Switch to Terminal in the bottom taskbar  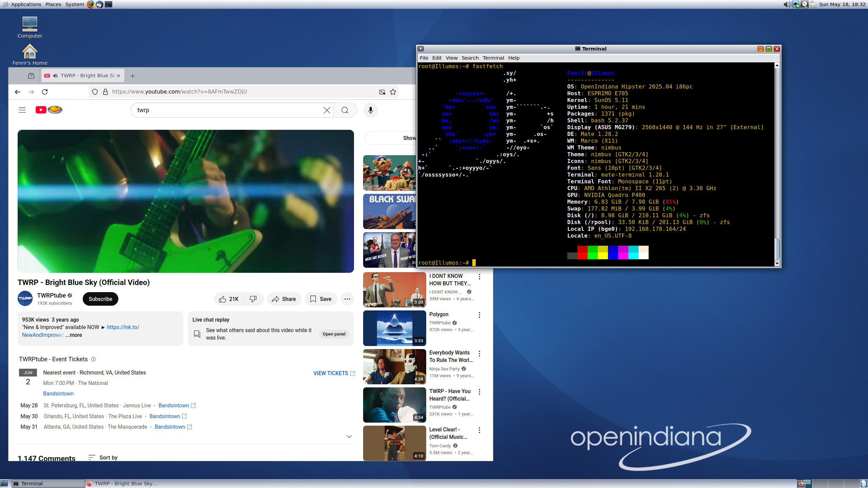click(48, 484)
